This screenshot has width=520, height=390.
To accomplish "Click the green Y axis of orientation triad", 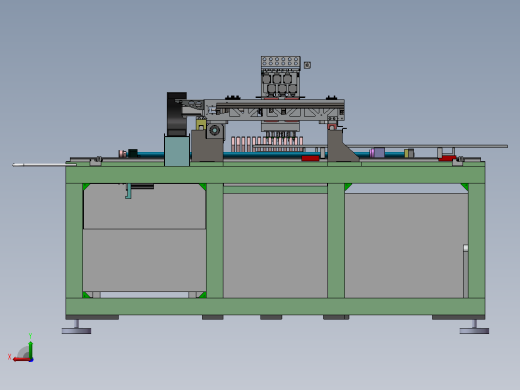I will click(30, 349).
